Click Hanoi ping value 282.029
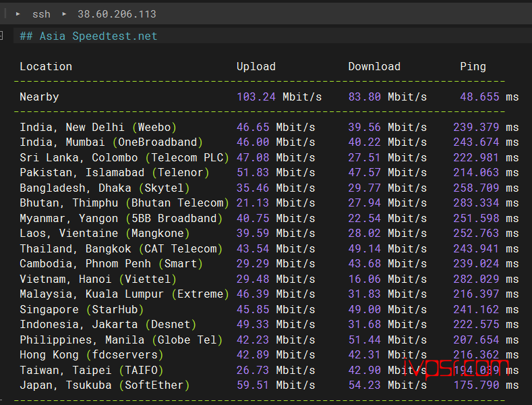 [476, 279]
